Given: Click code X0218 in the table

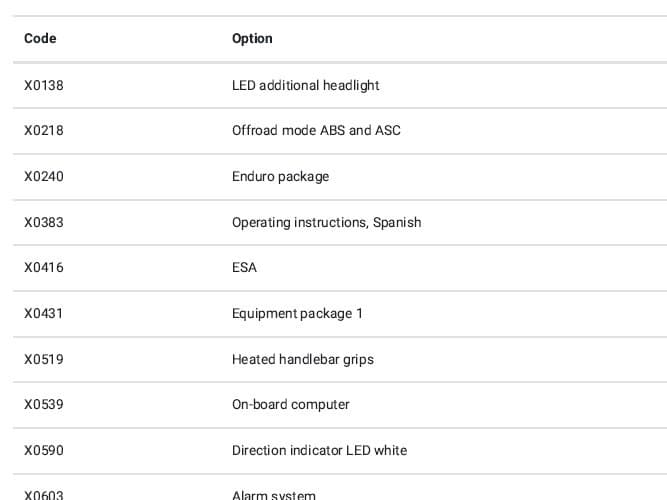Looking at the screenshot, I should pyautogui.click(x=44, y=131).
